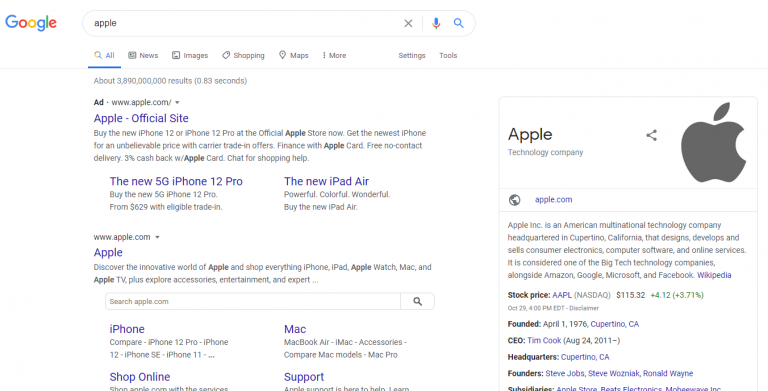Click into the main search field
This screenshot has height=391, width=768.
tap(245, 23)
